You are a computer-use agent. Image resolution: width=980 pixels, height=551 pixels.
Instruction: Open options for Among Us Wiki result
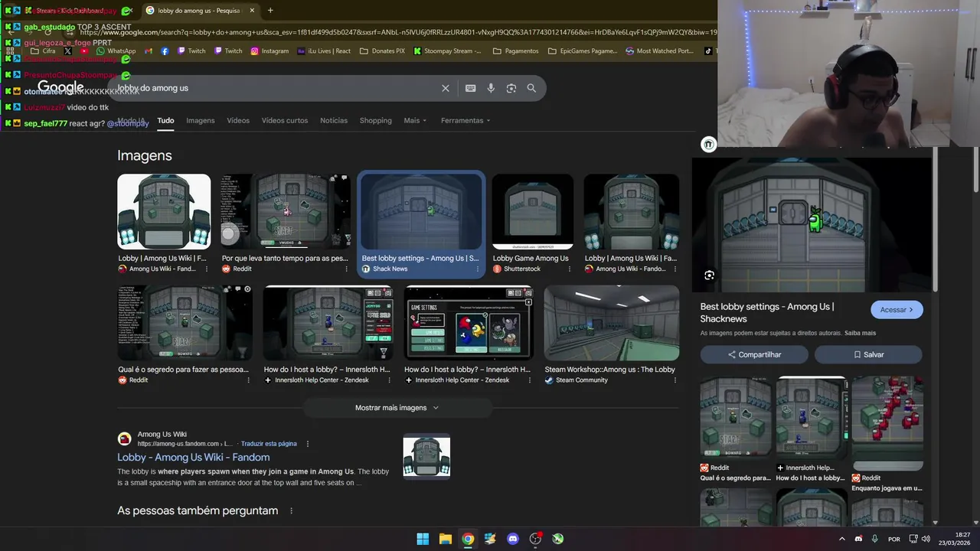pos(308,444)
